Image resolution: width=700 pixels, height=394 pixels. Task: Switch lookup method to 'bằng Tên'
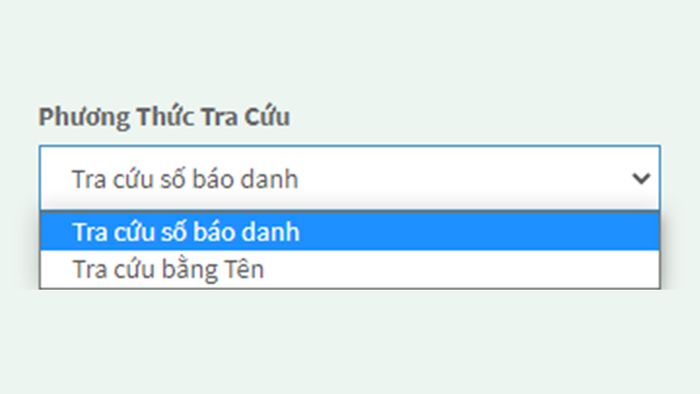click(350, 269)
